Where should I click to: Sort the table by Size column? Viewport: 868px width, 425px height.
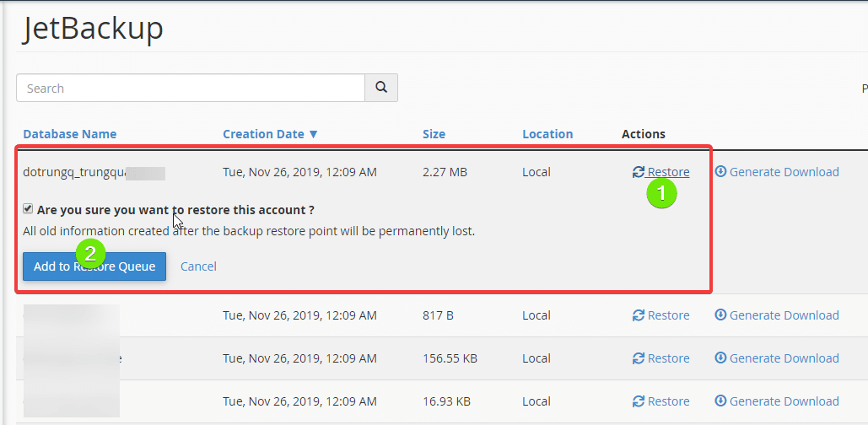[x=434, y=134]
